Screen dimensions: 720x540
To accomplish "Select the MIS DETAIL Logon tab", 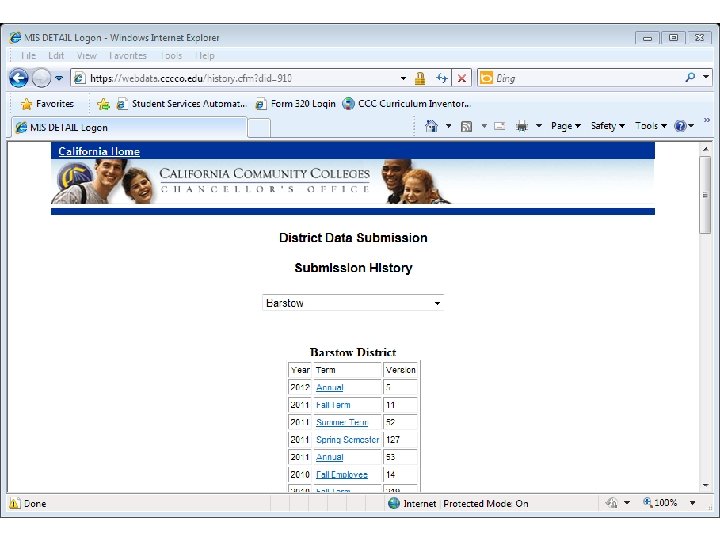I will [x=129, y=128].
